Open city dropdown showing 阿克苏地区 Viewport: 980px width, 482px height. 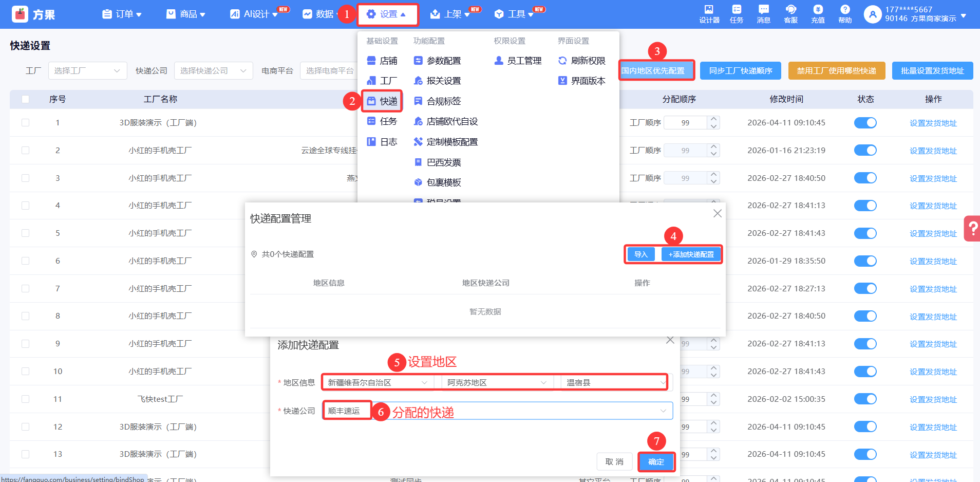click(x=497, y=383)
